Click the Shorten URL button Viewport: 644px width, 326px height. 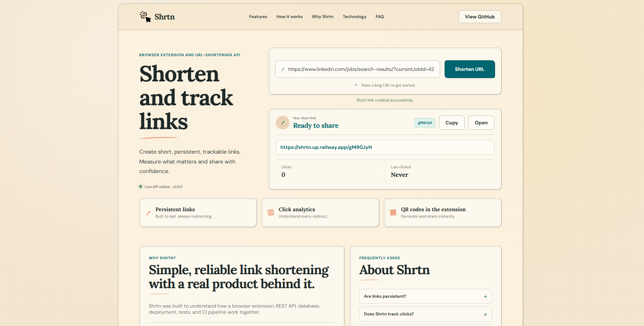click(x=469, y=69)
